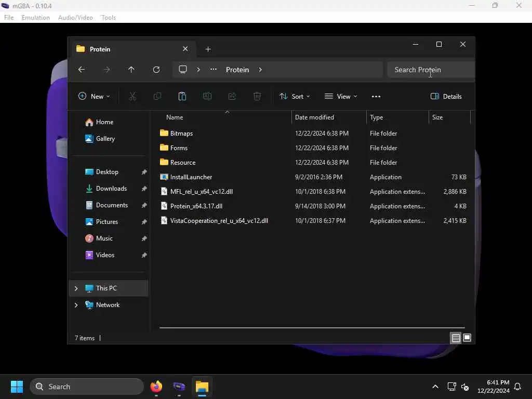Switch to details list layout icon

pos(456,338)
